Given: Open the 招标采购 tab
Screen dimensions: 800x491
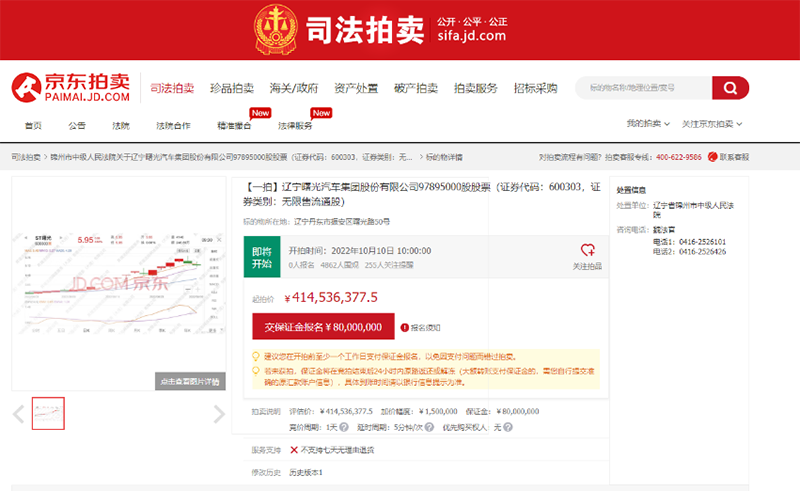Looking at the screenshot, I should [535, 88].
